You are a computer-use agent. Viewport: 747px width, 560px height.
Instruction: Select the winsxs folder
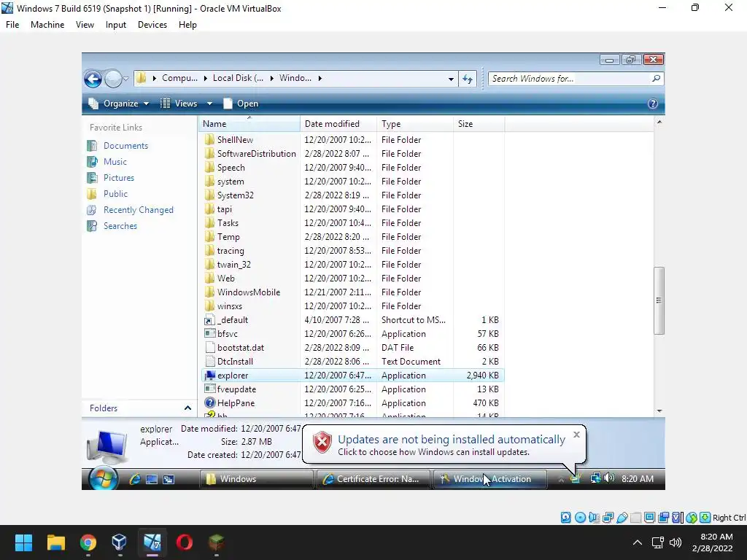pyautogui.click(x=230, y=306)
